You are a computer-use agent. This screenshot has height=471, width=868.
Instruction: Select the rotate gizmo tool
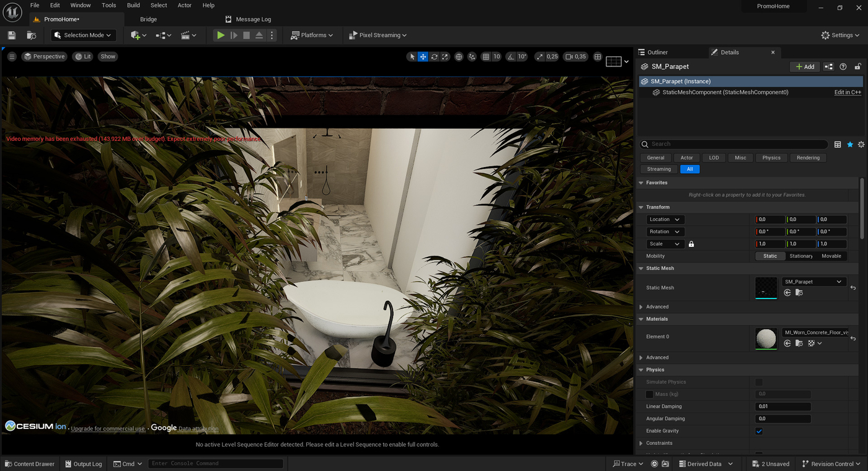click(434, 56)
